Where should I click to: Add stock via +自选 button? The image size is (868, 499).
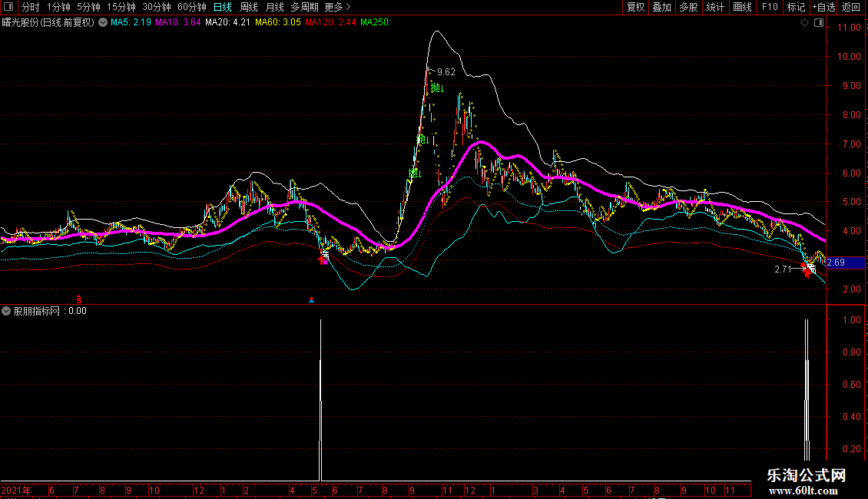point(823,7)
